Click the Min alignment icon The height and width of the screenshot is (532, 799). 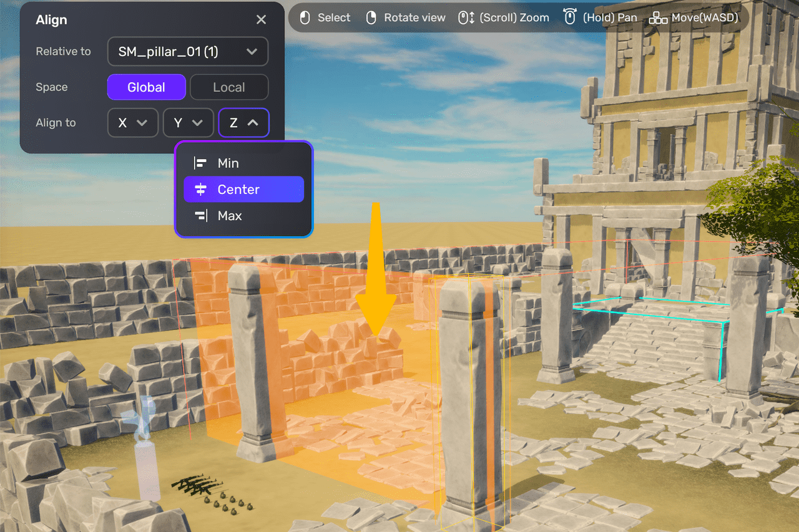(x=200, y=163)
